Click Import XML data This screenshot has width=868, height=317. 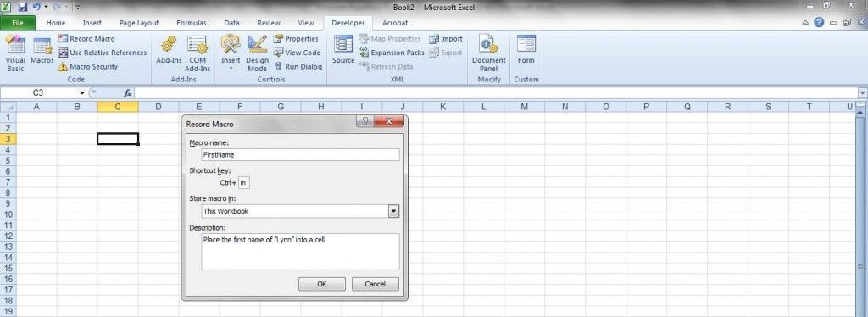click(446, 39)
